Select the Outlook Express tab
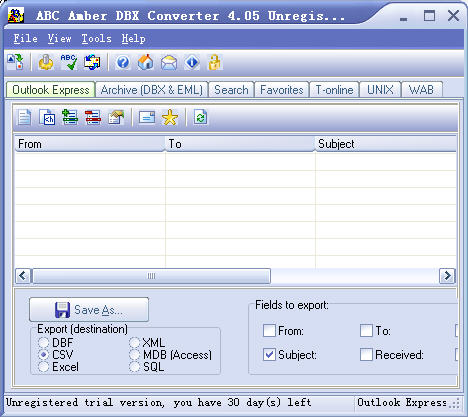The height and width of the screenshot is (417, 468). point(51,89)
